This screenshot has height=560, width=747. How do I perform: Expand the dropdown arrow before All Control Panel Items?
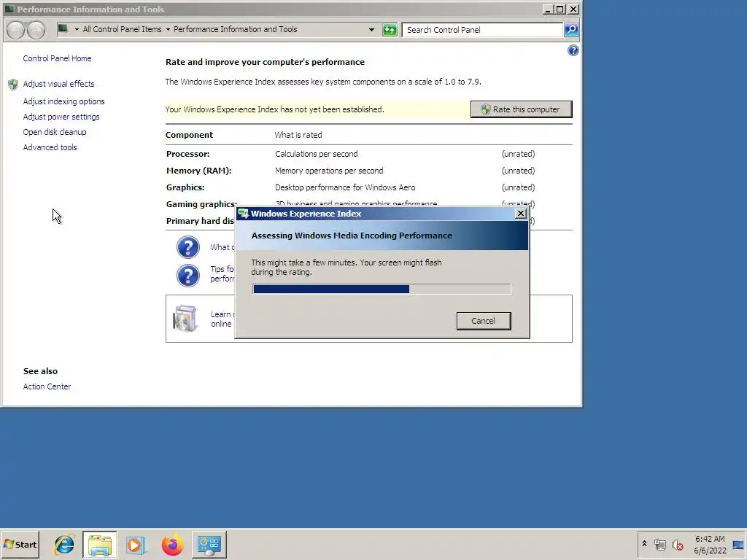77,29
